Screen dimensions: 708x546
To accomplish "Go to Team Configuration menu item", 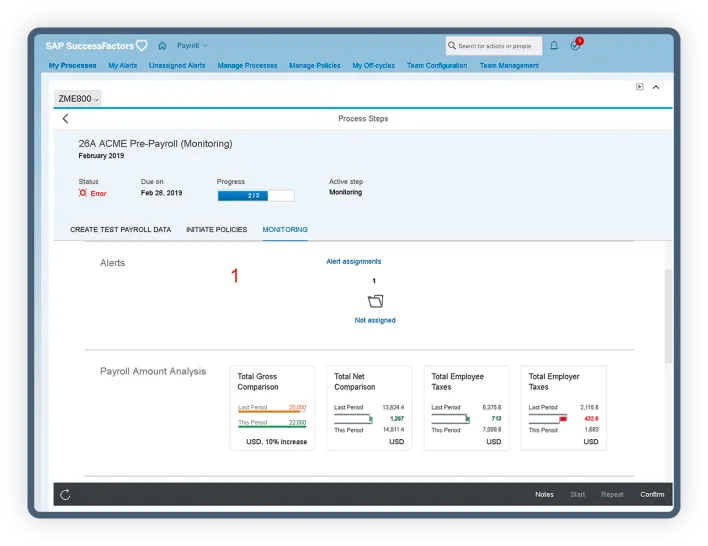I will coord(437,66).
